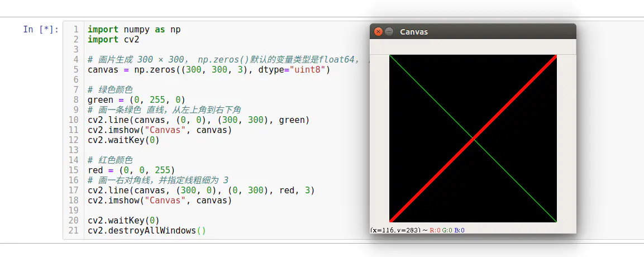The width and height of the screenshot is (644, 257).
Task: Click the cv2.waitKey(0) on line 20
Action: [123, 221]
